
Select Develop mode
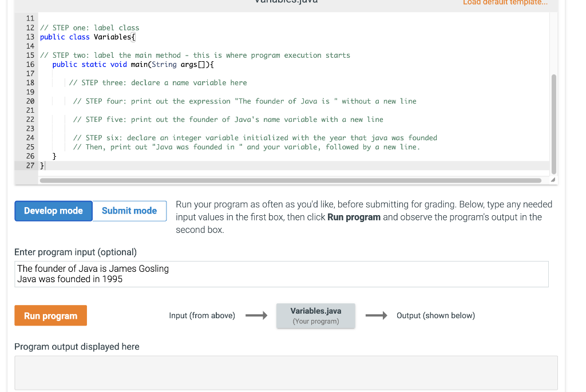53,211
